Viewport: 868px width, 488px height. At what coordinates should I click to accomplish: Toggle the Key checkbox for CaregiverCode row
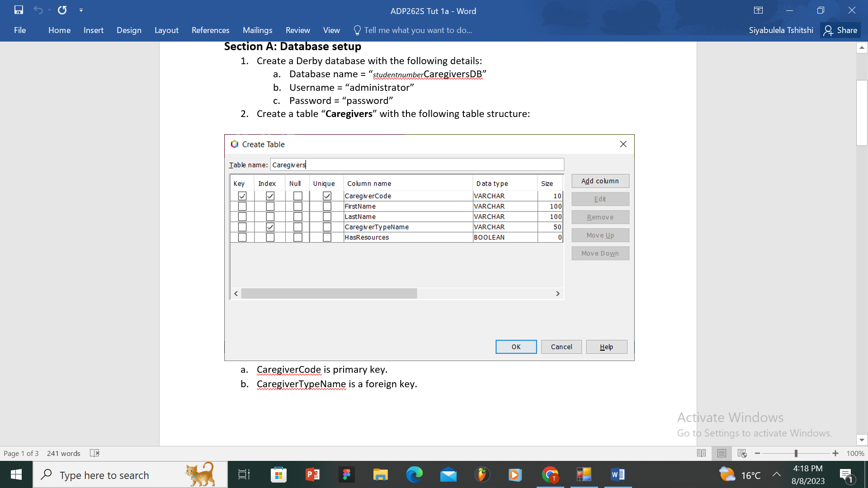(x=242, y=196)
